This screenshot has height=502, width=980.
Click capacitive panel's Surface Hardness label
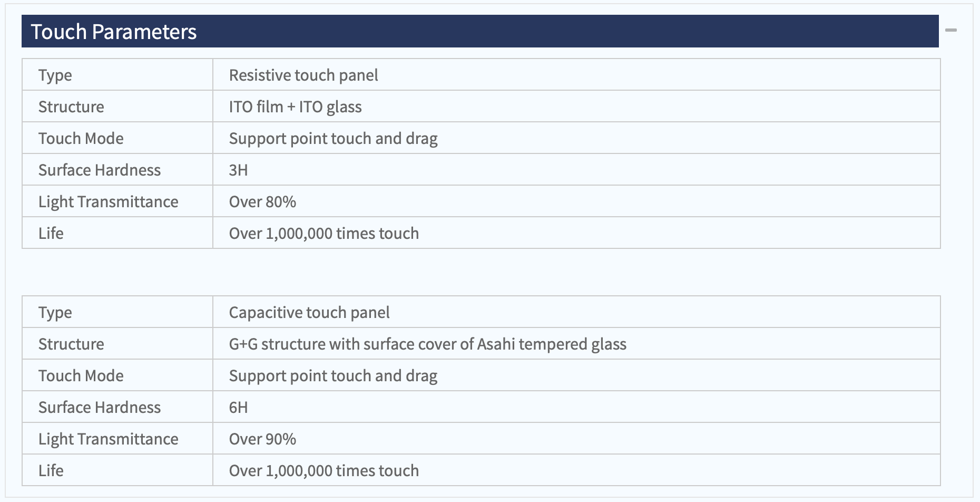(100, 408)
